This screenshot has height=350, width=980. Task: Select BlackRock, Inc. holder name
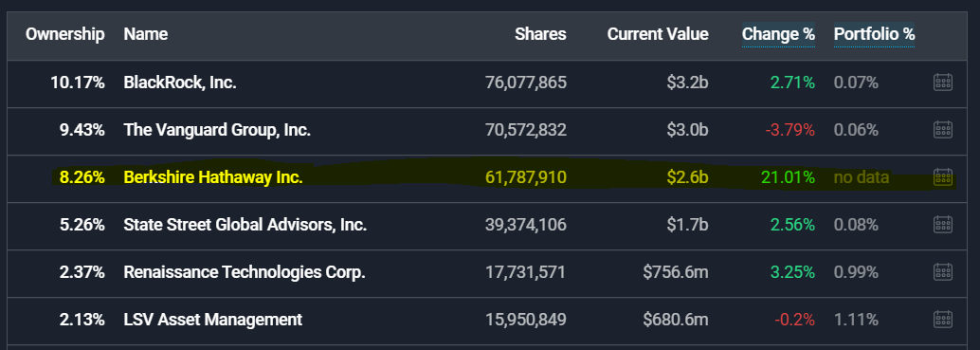(180, 83)
